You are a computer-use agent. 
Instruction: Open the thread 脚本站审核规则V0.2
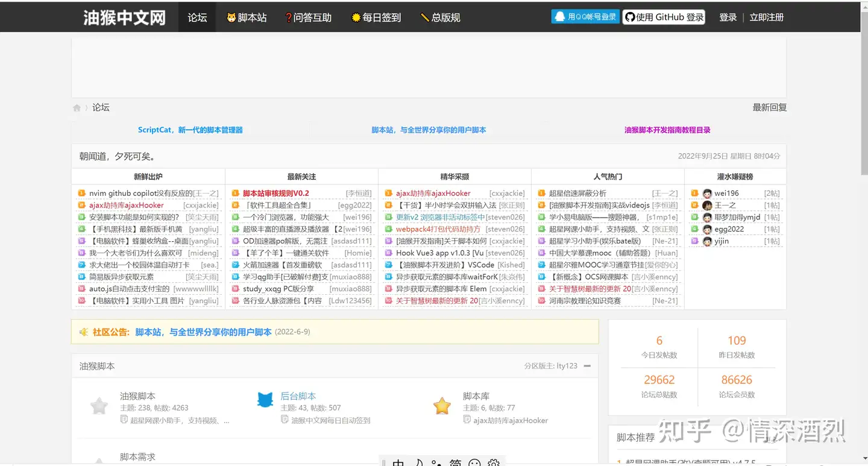click(x=276, y=194)
